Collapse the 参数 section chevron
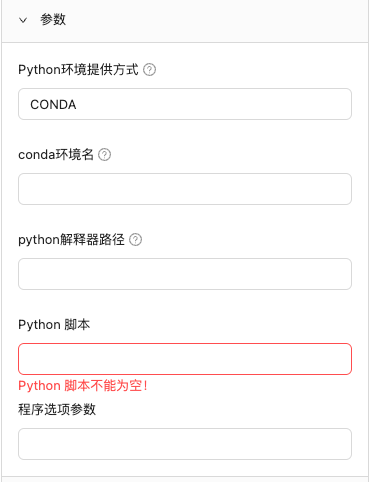Screen dimensions: 376x482 point(23,20)
